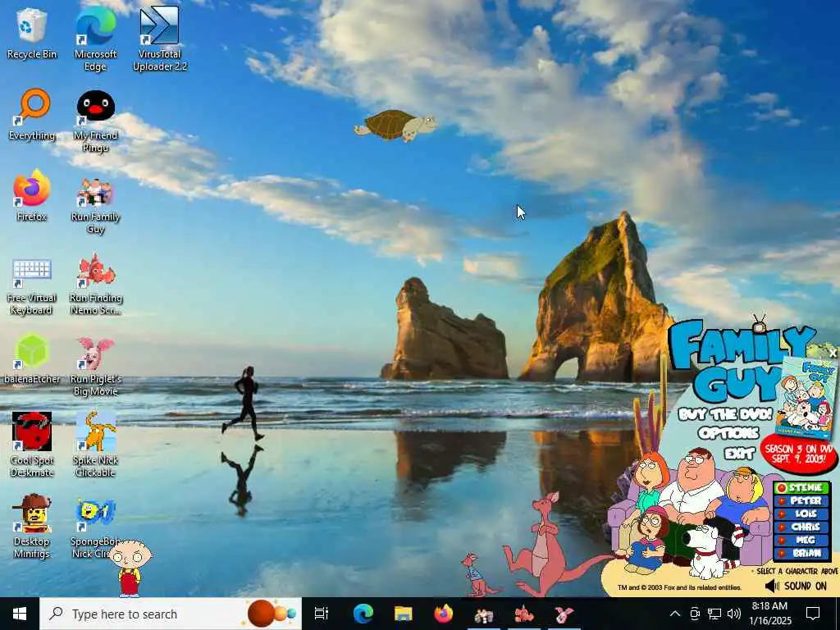Image resolution: width=840 pixels, height=630 pixels.
Task: Open the network tray icon
Action: click(x=714, y=614)
